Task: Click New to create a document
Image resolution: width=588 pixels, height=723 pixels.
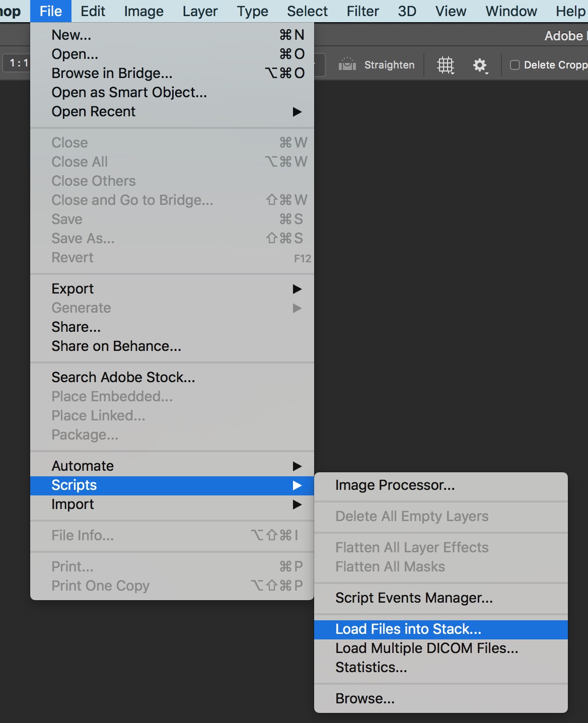Action: pyautogui.click(x=71, y=34)
